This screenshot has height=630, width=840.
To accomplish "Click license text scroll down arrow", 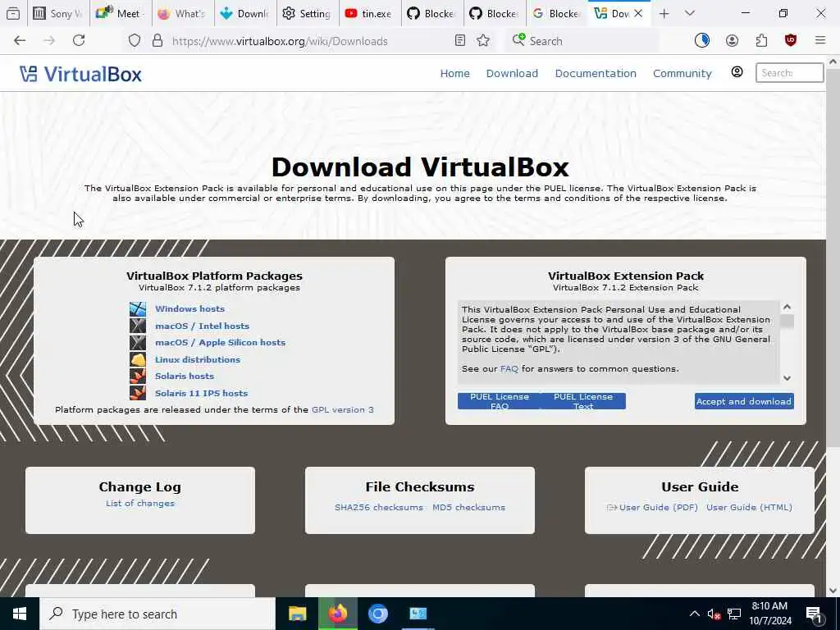I will tap(787, 377).
